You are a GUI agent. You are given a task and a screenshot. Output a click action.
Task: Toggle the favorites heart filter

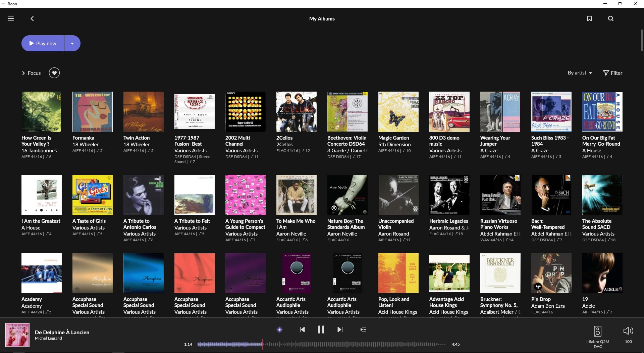54,73
